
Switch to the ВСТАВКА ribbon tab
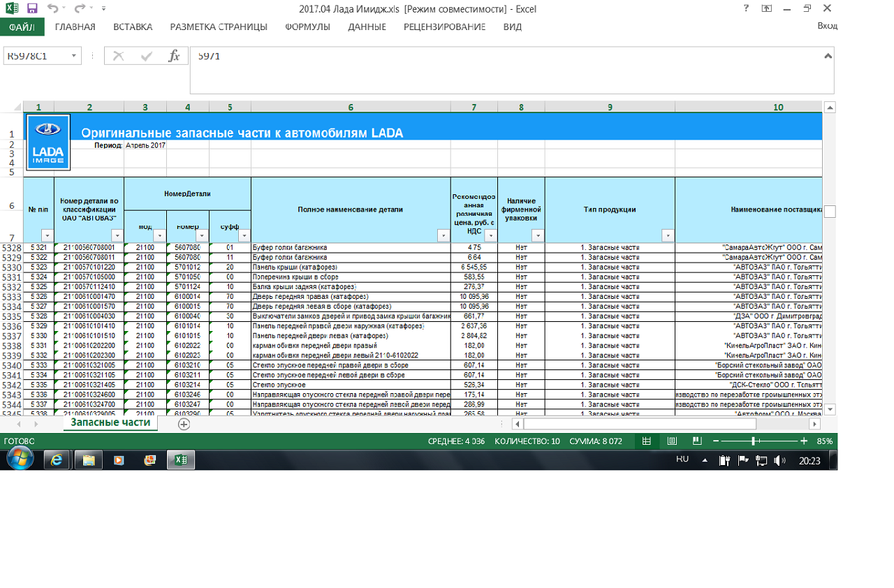(133, 27)
